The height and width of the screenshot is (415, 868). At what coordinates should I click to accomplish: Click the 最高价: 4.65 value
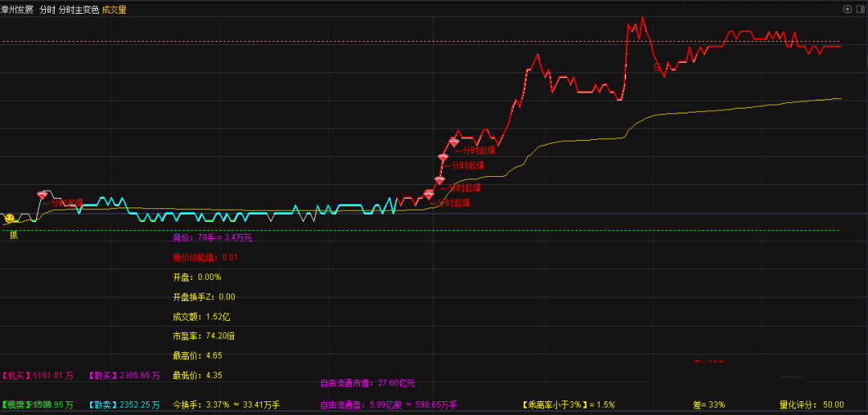197,355
